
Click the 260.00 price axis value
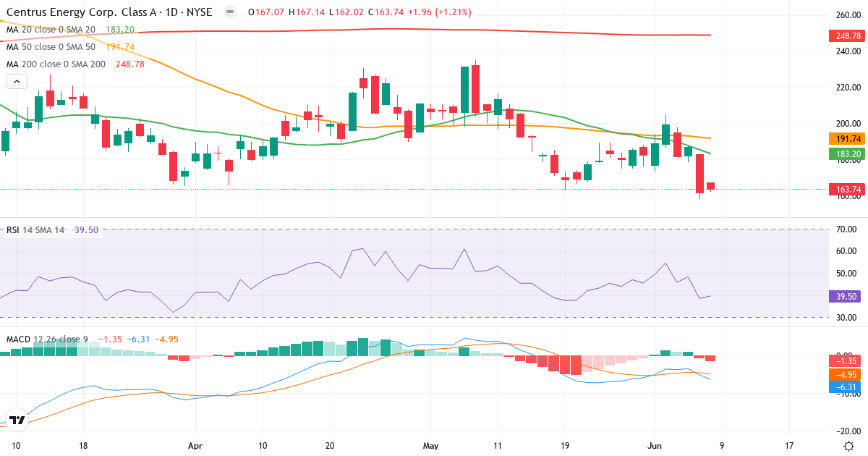click(x=848, y=15)
